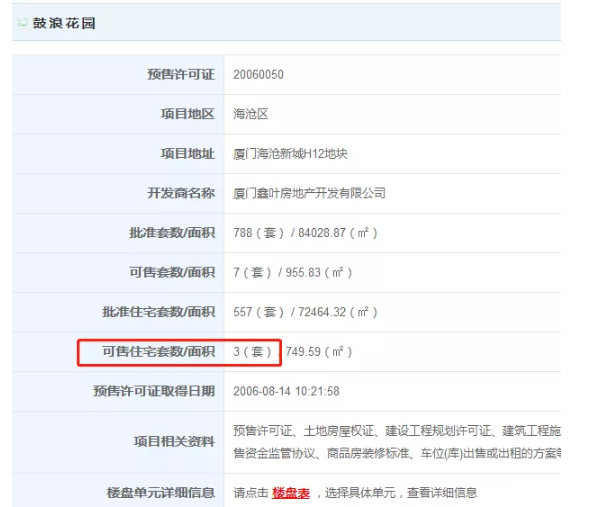597x507 pixels.
Task: Select the 749.59 (㎡) area value
Action: 319,352
